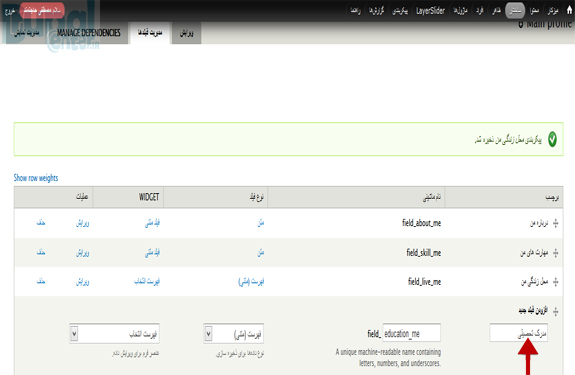Viewport: 575px width, 375px height.
Task: Click the خروج (Log out) link
Action: pyautogui.click(x=10, y=11)
